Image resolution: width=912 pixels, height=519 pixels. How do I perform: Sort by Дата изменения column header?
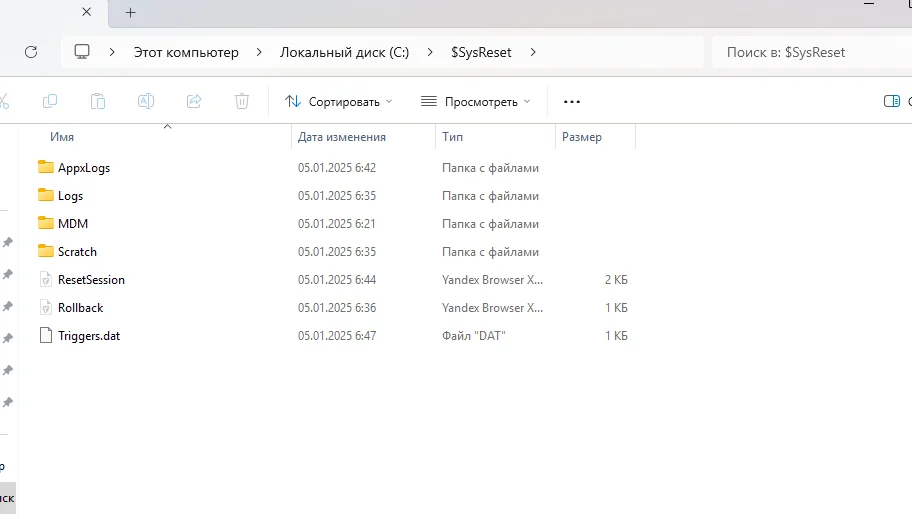342,137
